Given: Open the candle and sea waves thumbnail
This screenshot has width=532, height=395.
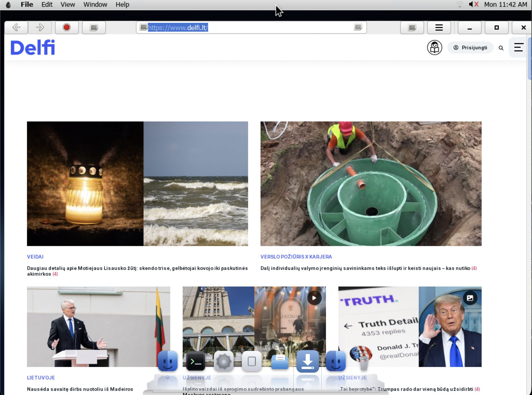Looking at the screenshot, I should coord(137,184).
